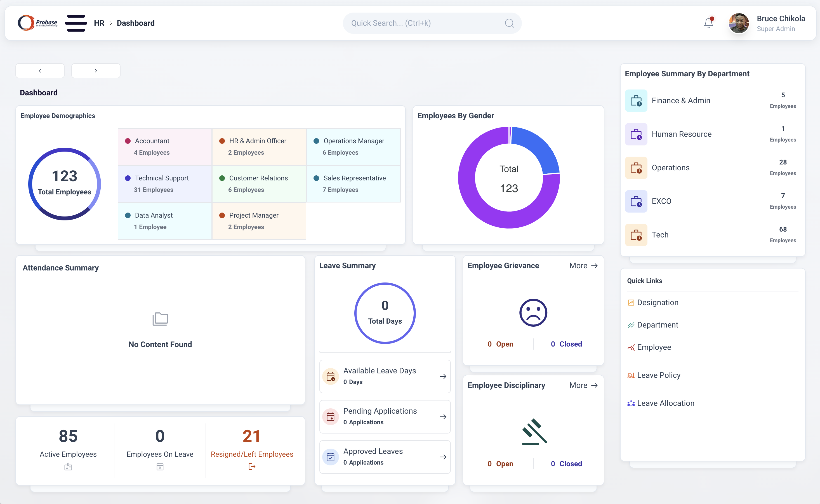Click the notification bell icon
Screen dimensions: 820x504
coord(708,23)
